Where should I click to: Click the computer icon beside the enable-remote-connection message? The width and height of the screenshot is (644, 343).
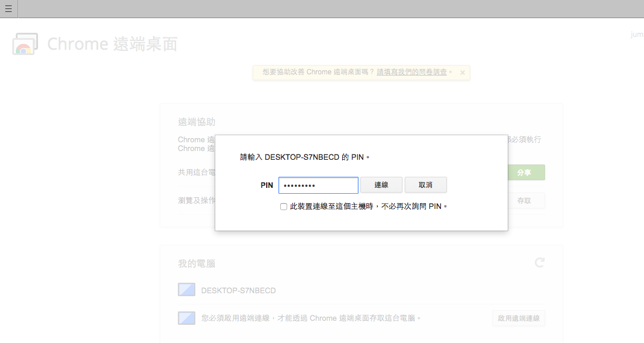pos(187,318)
